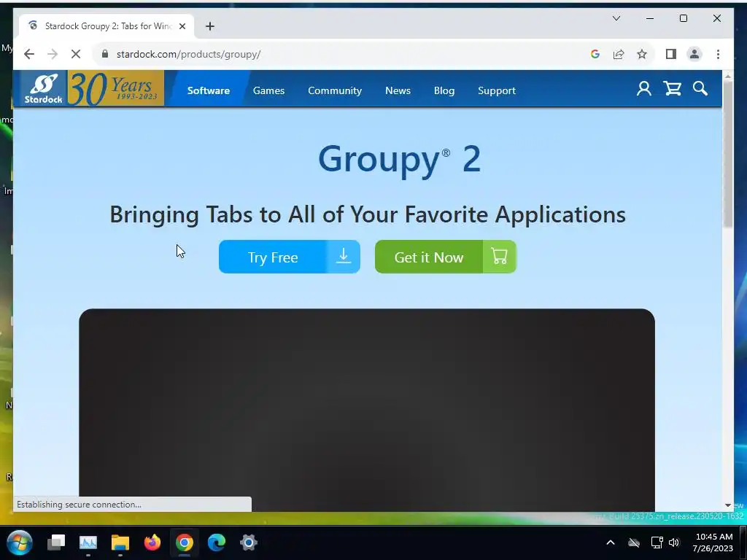This screenshot has height=560, width=747.
Task: Click the Google icon in address bar
Action: [595, 54]
